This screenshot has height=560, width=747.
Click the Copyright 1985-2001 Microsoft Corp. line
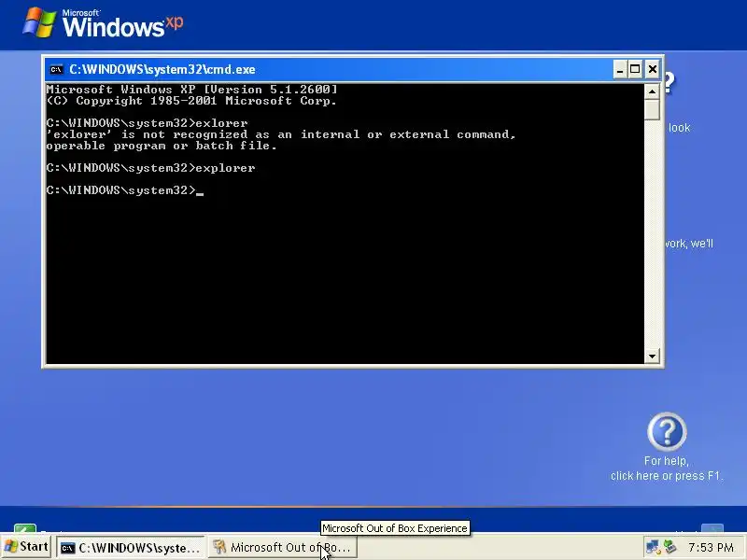click(x=191, y=101)
